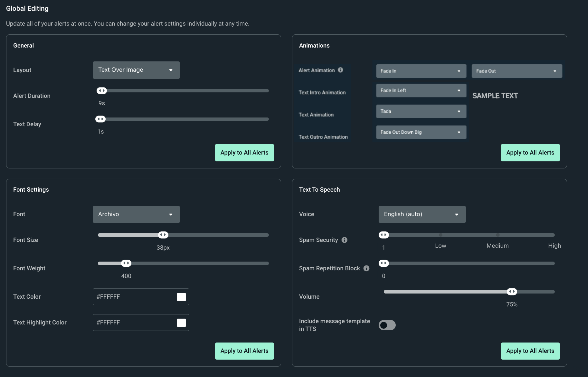
Task: Click the Volume slider handle
Action: click(x=512, y=292)
